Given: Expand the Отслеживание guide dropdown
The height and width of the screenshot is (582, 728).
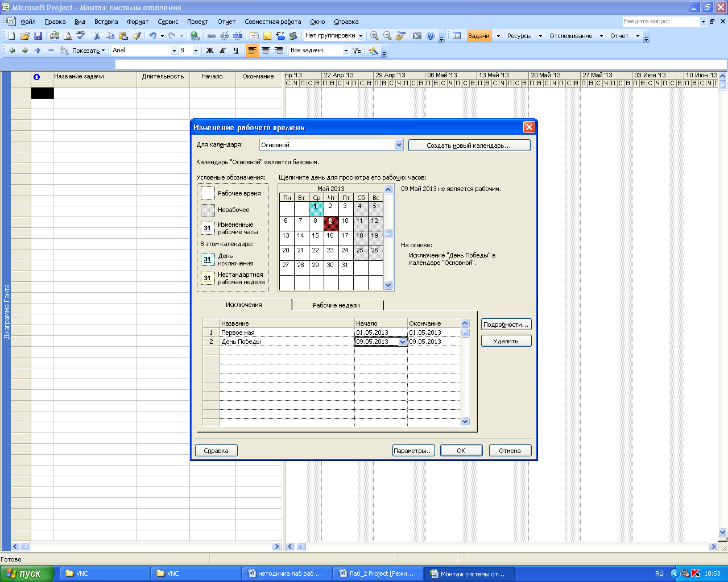Looking at the screenshot, I should tap(601, 36).
